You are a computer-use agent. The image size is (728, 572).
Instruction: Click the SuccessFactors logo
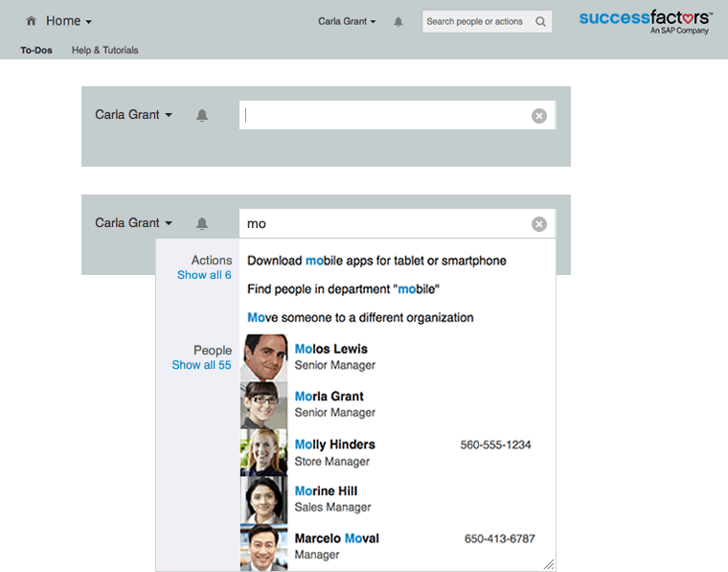(x=646, y=22)
